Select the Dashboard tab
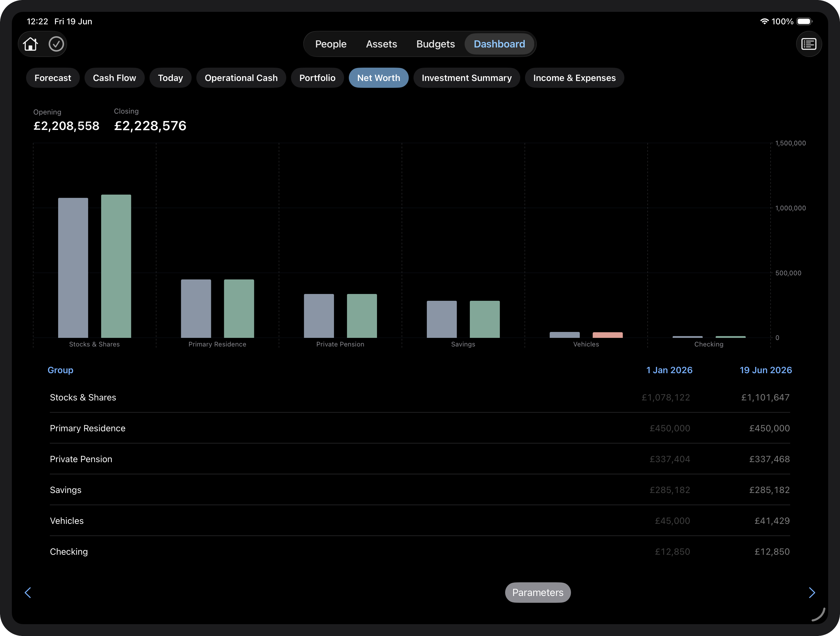Screen dimensions: 840x636 click(499, 44)
